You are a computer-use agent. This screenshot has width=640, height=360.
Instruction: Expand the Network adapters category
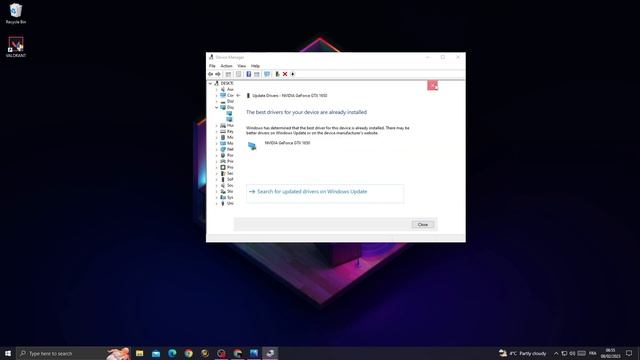(217, 149)
